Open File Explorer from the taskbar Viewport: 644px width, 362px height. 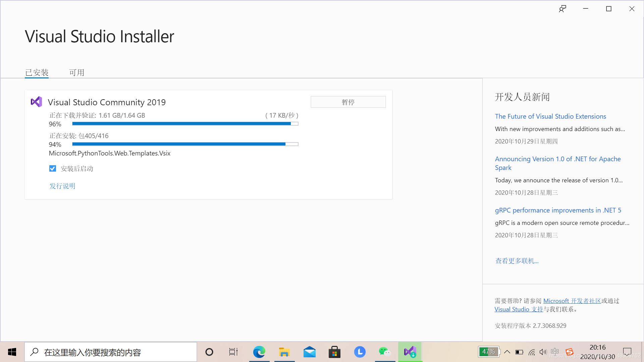tap(284, 352)
